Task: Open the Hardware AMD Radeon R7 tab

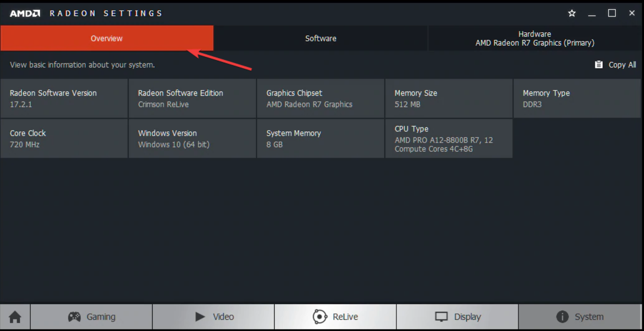Action: pyautogui.click(x=535, y=38)
